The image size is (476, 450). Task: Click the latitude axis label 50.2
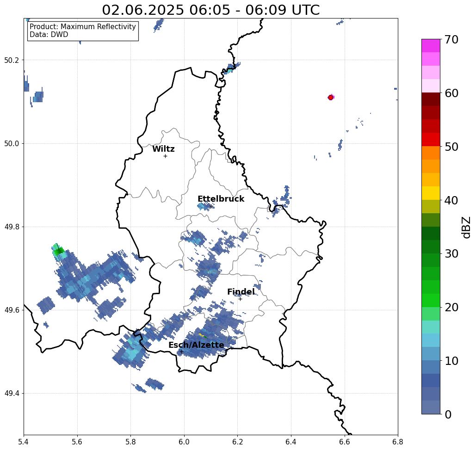click(x=11, y=60)
